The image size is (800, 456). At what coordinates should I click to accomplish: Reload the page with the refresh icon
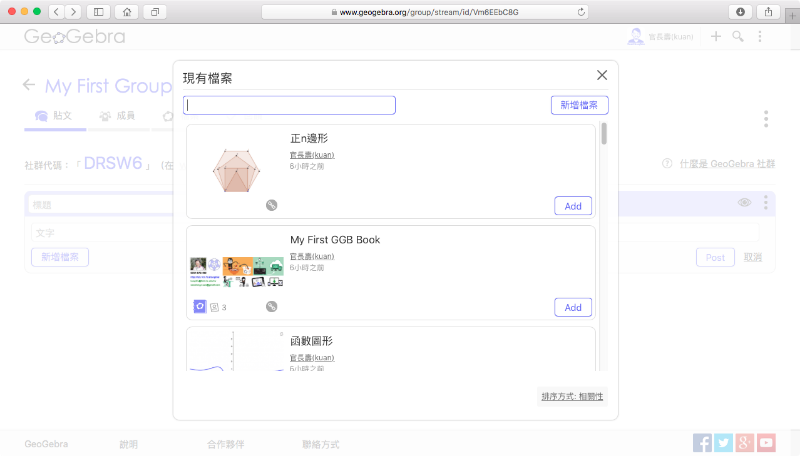pos(581,12)
